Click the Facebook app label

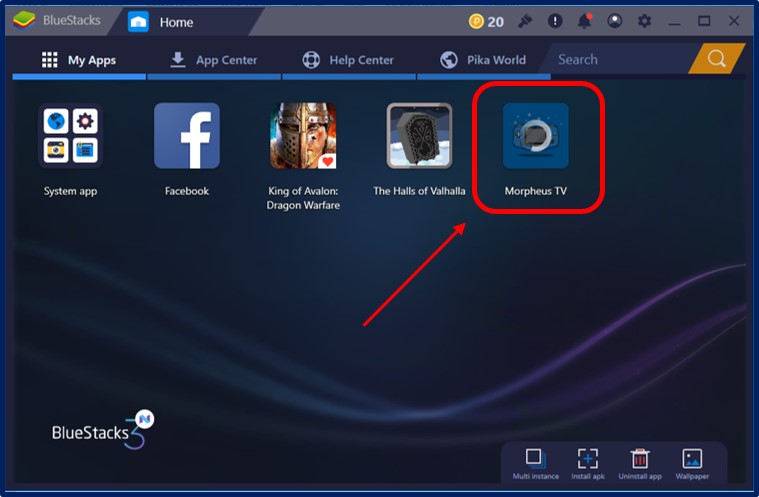(187, 191)
